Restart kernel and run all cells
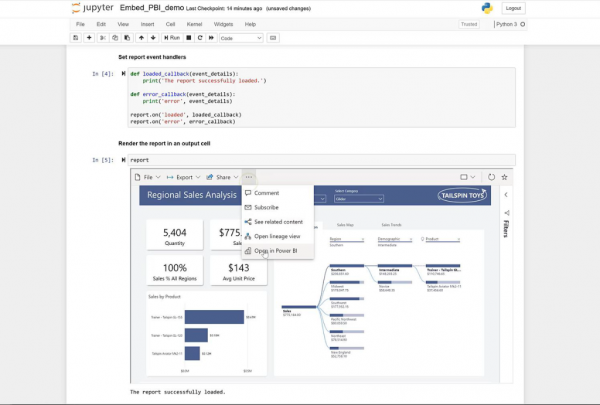The width and height of the screenshot is (600, 405). point(211,38)
